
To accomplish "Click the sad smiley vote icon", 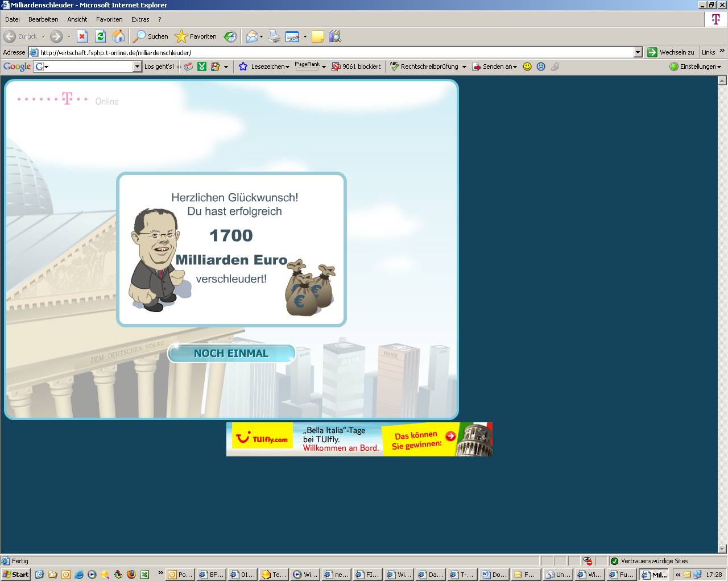I will click(x=541, y=66).
